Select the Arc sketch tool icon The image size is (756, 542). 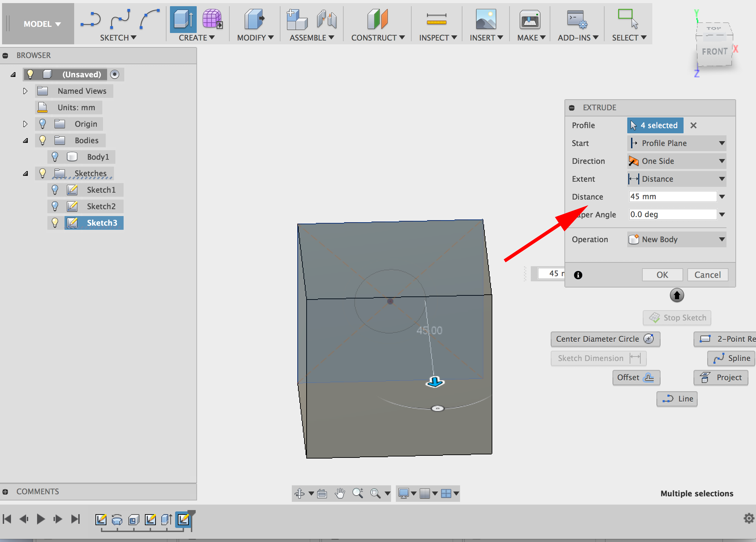(150, 19)
